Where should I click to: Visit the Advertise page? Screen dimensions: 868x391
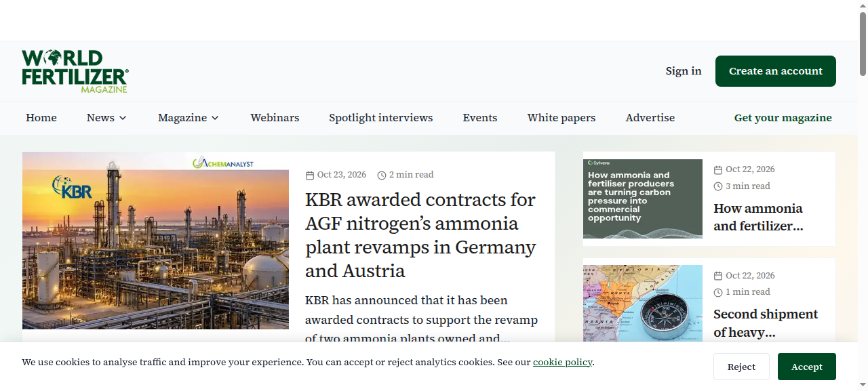650,118
